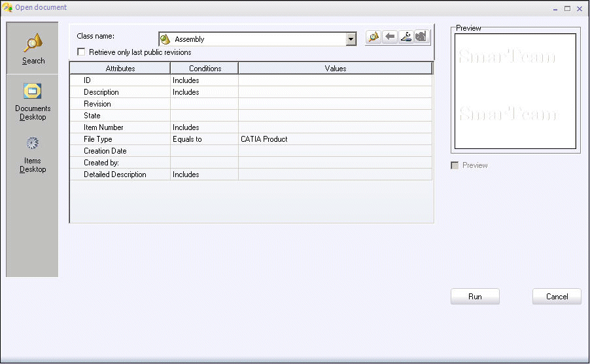
Task: Select the CATIA Product value cell
Action: [335, 139]
